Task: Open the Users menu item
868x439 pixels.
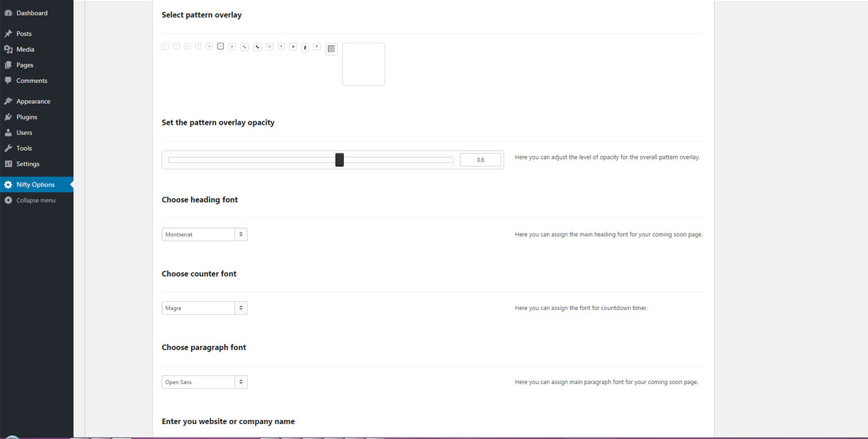Action: click(24, 132)
